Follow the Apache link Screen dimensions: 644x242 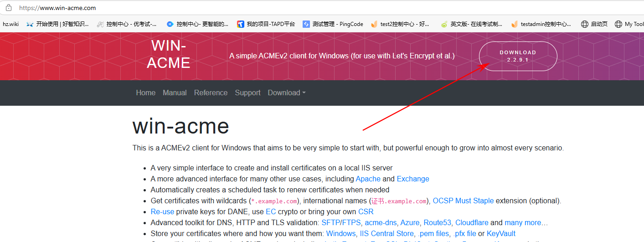368,179
